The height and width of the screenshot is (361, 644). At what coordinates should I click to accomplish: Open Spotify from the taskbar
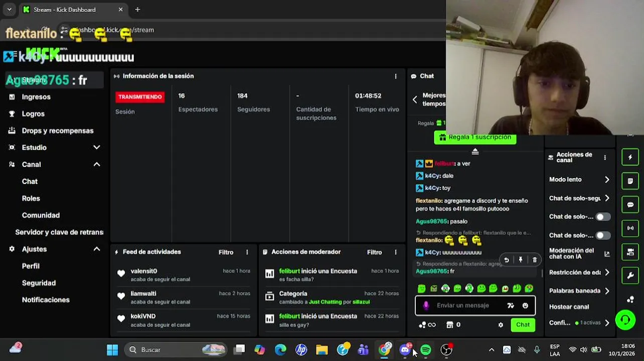[x=425, y=349]
